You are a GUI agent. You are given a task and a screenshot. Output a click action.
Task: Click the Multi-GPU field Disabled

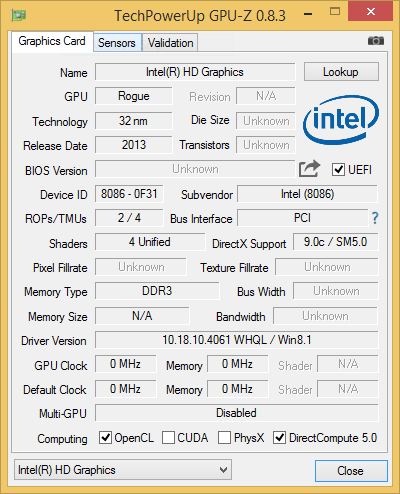237,413
